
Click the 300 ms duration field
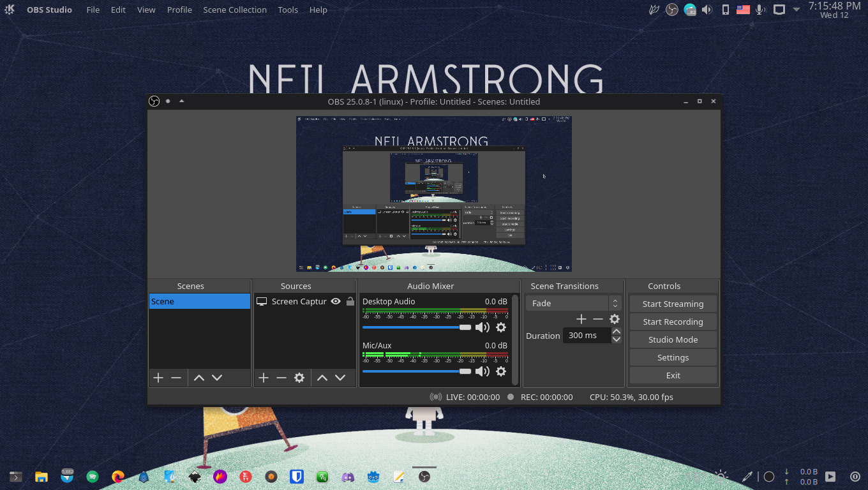click(587, 335)
